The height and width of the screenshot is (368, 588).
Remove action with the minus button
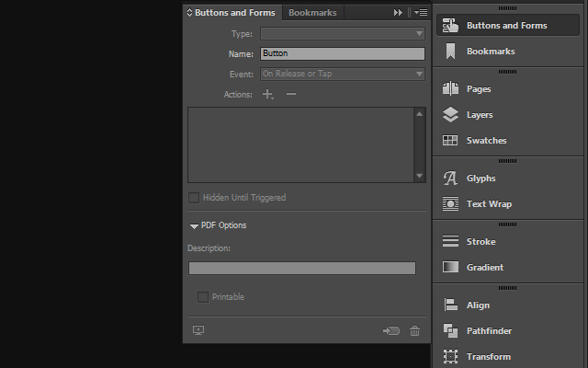point(291,94)
